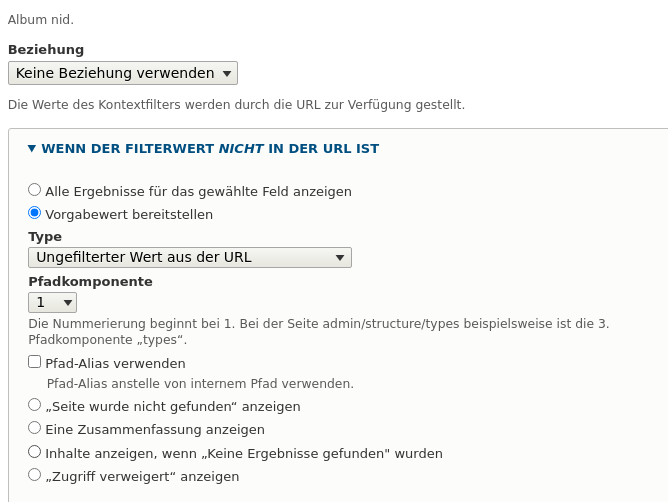This screenshot has width=668, height=502.
Task: Choose the 'Seite wurde nicht gefunden' anzeigen radio
Action: coord(35,405)
